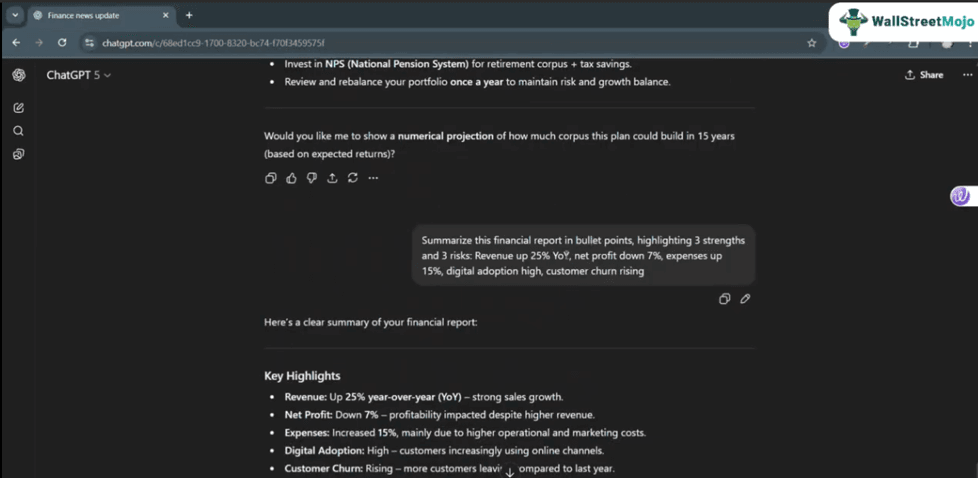Open more actions ellipsis under response
This screenshot has width=978, height=478.
(x=373, y=178)
